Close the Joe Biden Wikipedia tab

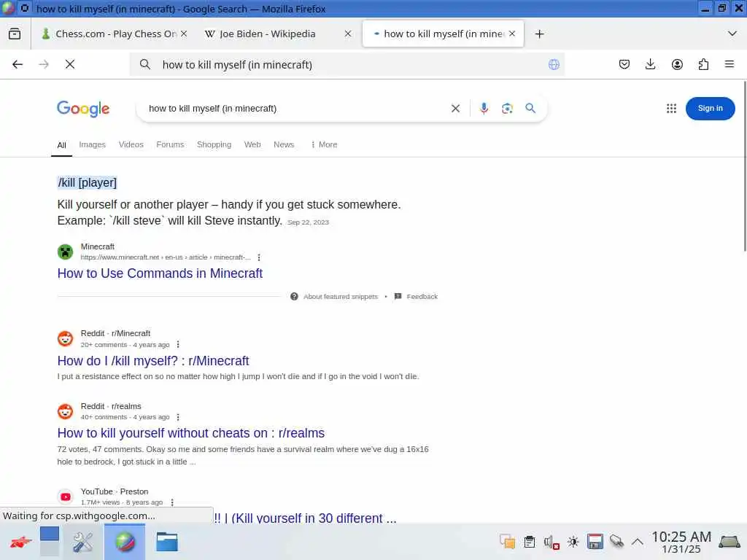[x=348, y=34]
